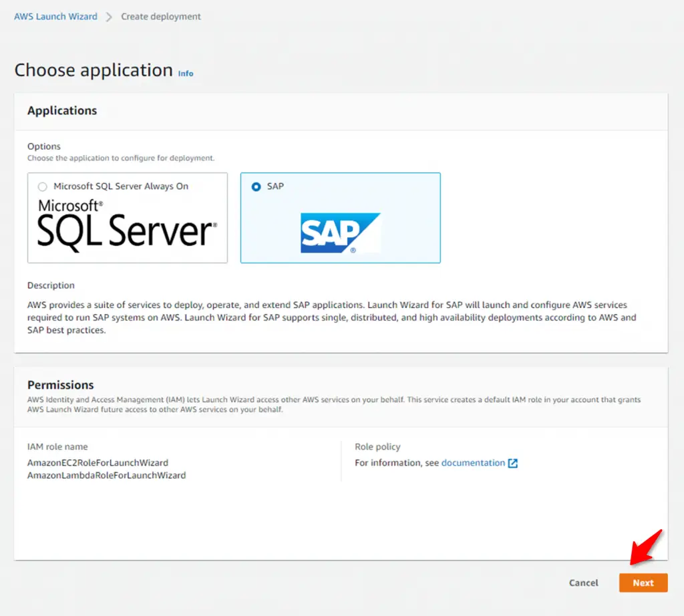Screen dimensions: 684x616
Task: Open the role policy documentation link
Action: pos(473,463)
